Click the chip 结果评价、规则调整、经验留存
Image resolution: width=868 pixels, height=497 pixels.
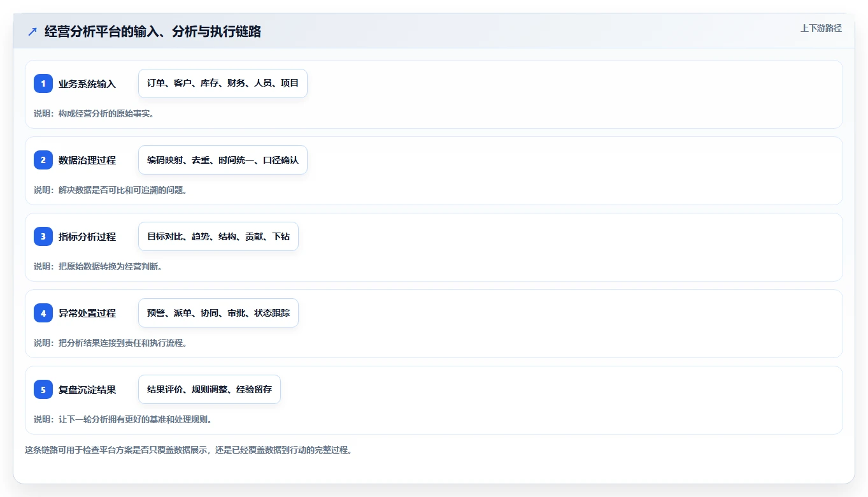pyautogui.click(x=210, y=389)
